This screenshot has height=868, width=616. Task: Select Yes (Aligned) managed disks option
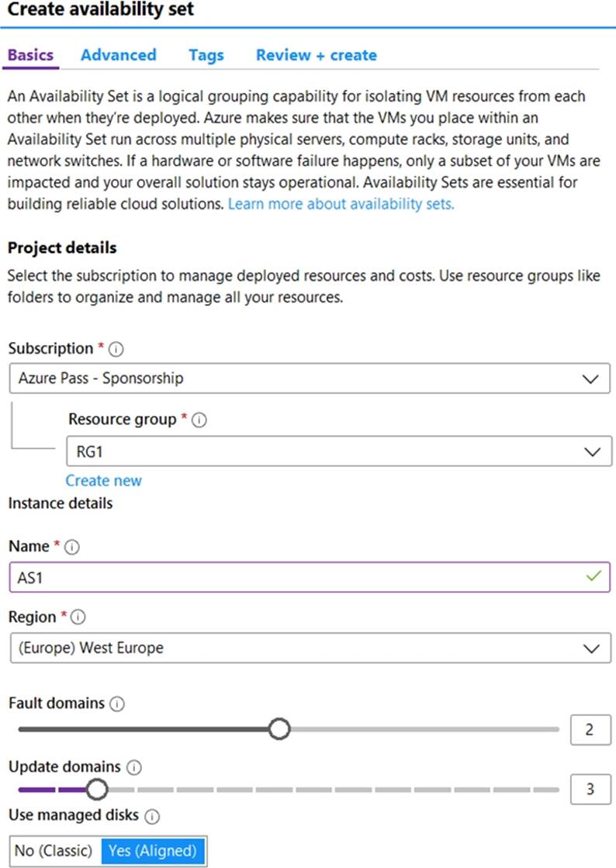pyautogui.click(x=153, y=850)
